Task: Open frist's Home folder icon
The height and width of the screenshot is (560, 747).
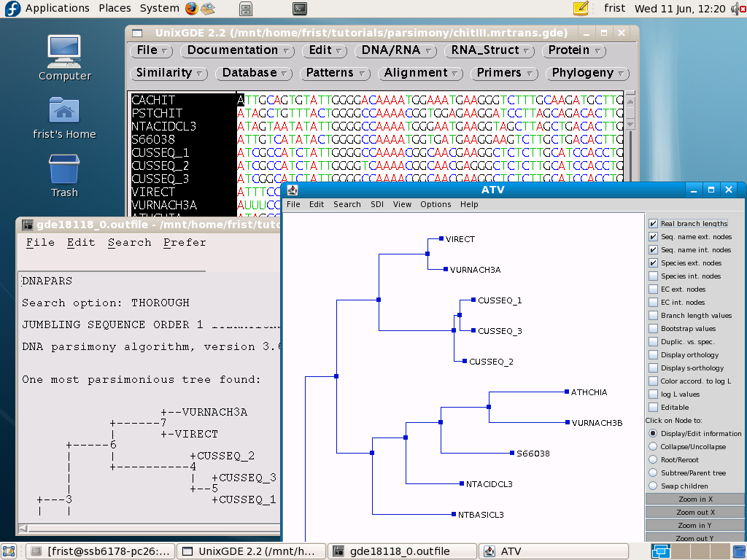Action: tap(64, 117)
